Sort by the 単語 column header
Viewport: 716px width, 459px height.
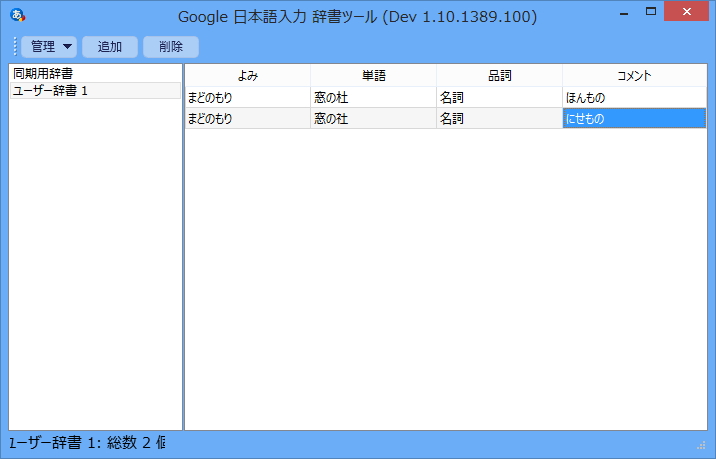coord(374,76)
